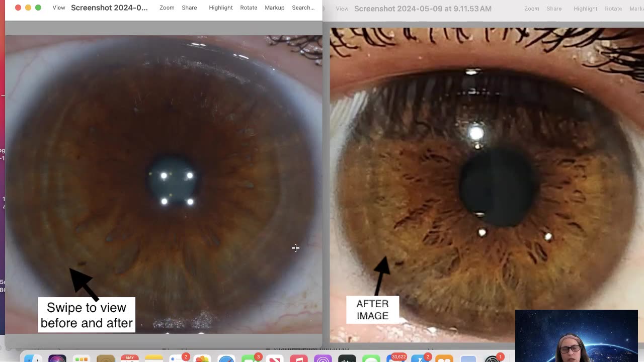The height and width of the screenshot is (362, 644).
Task: Click front window title Screenshot 2024-0...
Action: pos(110,8)
